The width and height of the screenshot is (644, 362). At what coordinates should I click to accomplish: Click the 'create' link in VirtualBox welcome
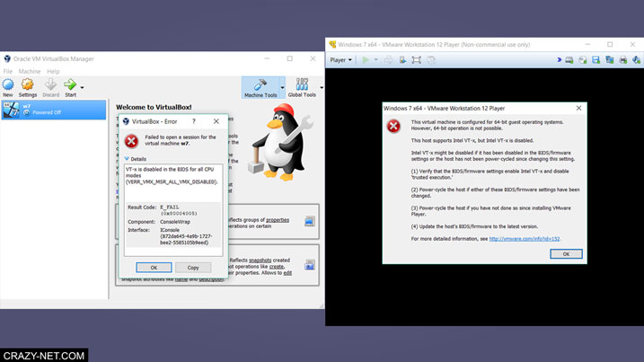pos(277,266)
